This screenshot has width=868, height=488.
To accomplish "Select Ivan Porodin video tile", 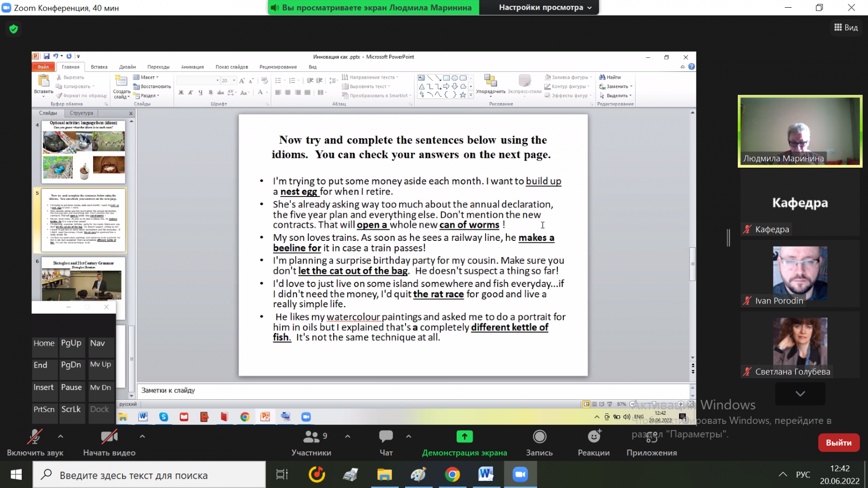I will [800, 274].
